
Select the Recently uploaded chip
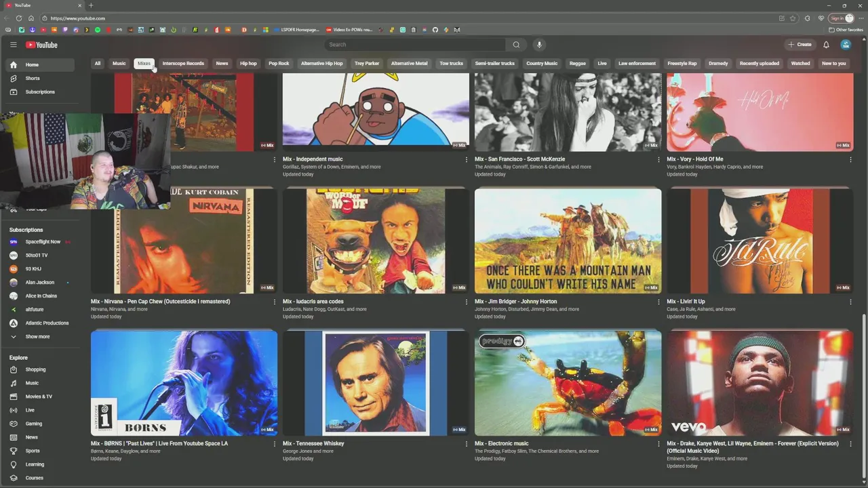[x=759, y=64]
